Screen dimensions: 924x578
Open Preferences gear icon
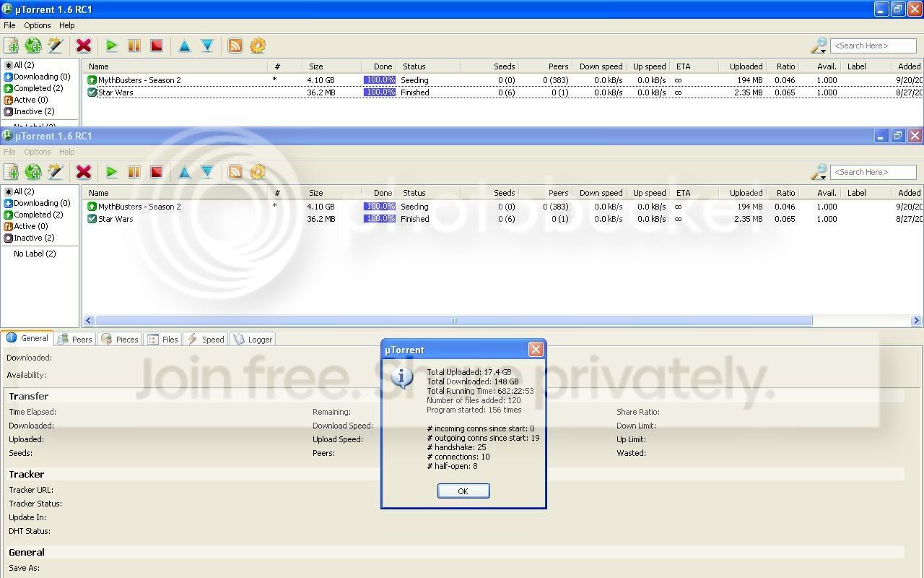(x=258, y=172)
